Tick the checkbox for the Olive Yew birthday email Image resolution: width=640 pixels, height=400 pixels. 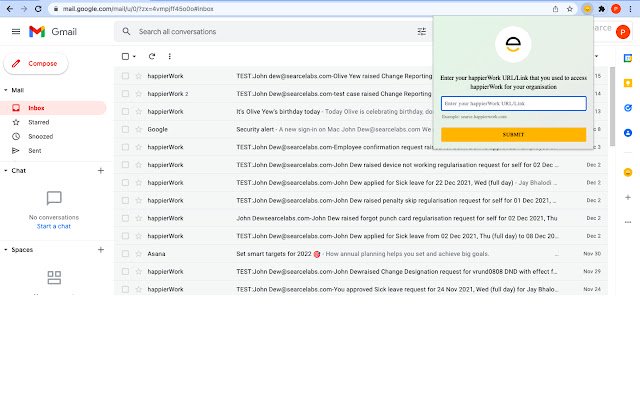point(125,111)
